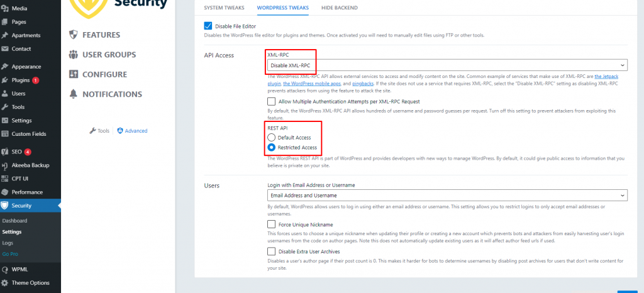Uncheck the Disable File Editor checkbox
Screen dimensions: 644x293
pos(208,26)
